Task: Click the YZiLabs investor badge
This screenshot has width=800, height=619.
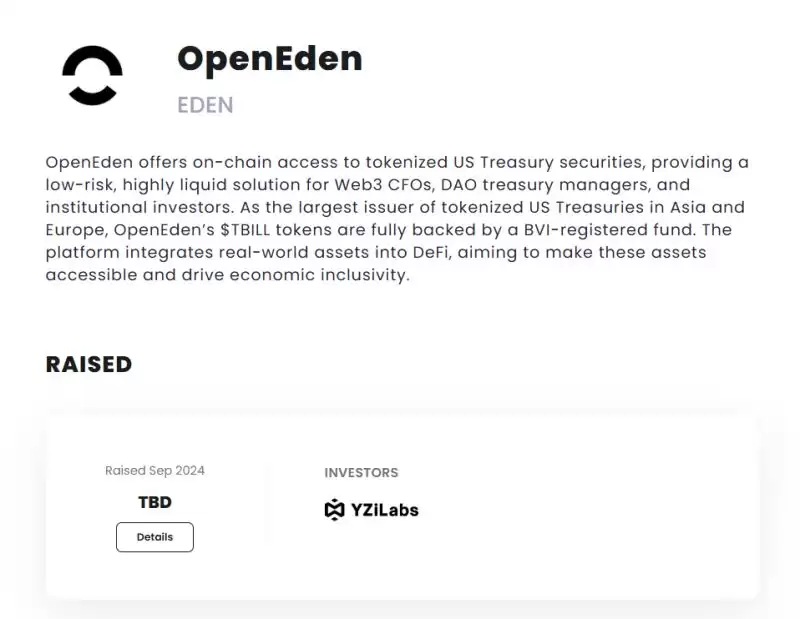Action: point(371,509)
